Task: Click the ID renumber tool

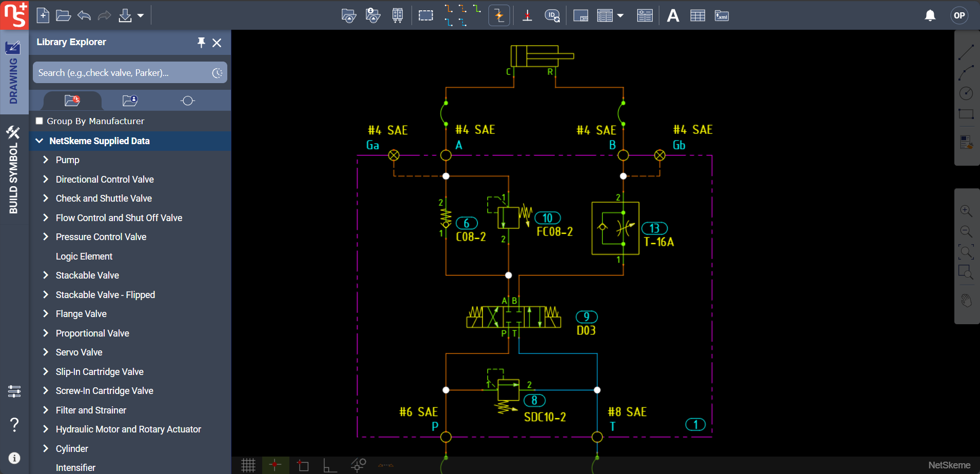Action: click(x=552, y=15)
